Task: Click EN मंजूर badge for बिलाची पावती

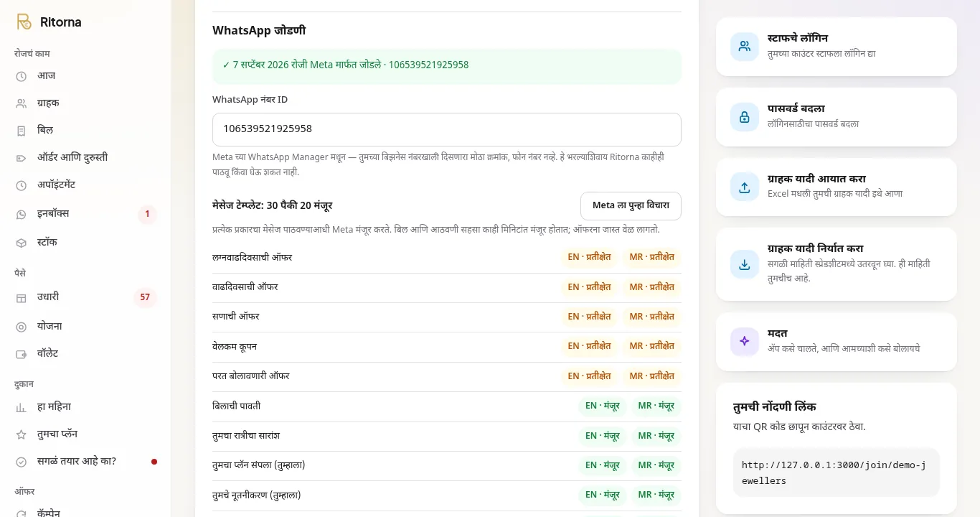Action: pos(603,406)
